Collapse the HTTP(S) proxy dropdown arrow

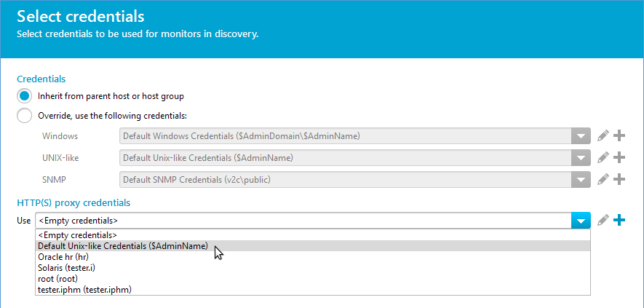tap(581, 221)
